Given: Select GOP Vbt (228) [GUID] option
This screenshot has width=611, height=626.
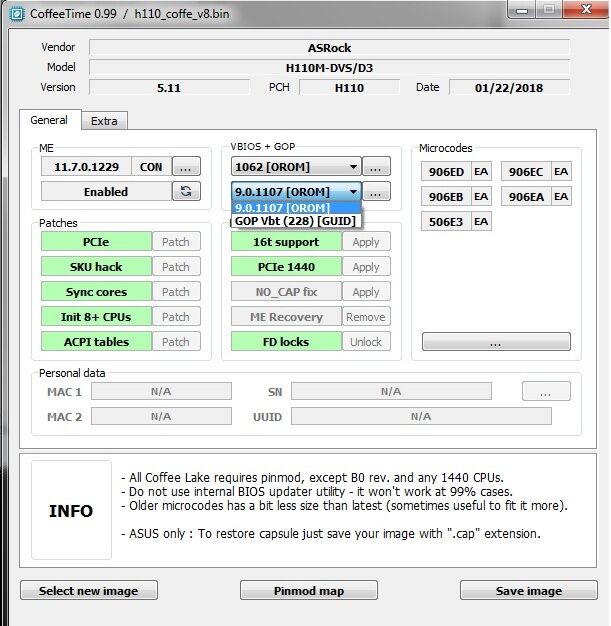Looking at the screenshot, I should [x=296, y=221].
